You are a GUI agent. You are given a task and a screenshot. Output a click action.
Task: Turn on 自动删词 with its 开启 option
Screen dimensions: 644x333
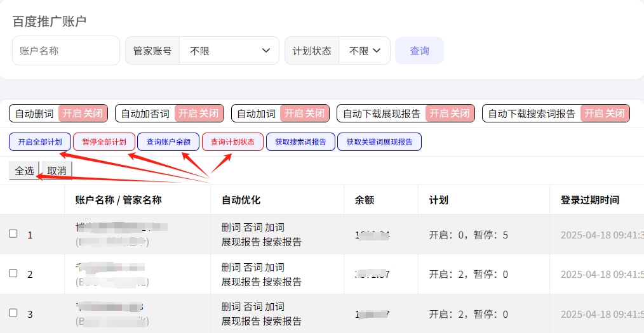72,113
